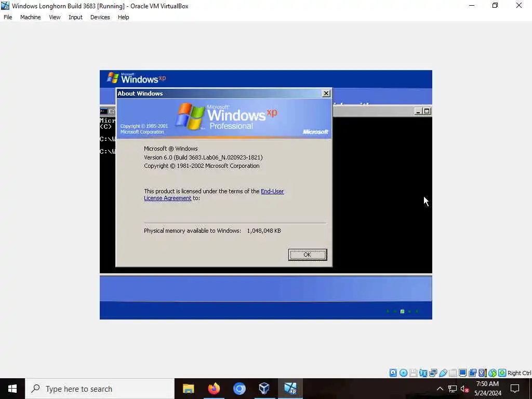
Task: Click the USB devices status icon
Action: [x=443, y=373]
